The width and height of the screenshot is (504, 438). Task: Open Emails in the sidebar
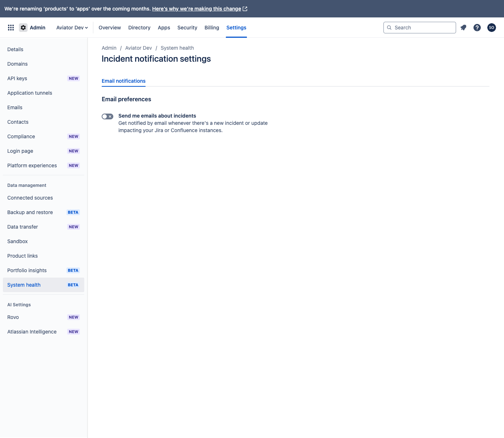(x=44, y=107)
